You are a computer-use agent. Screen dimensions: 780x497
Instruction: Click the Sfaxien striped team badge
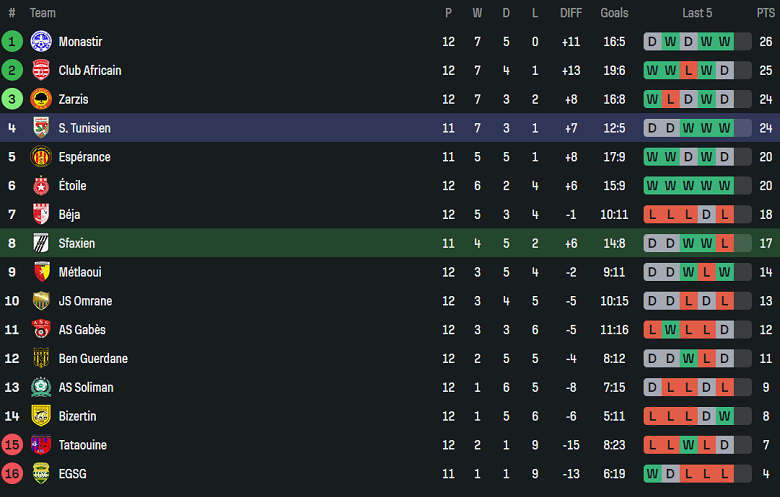tap(41, 243)
